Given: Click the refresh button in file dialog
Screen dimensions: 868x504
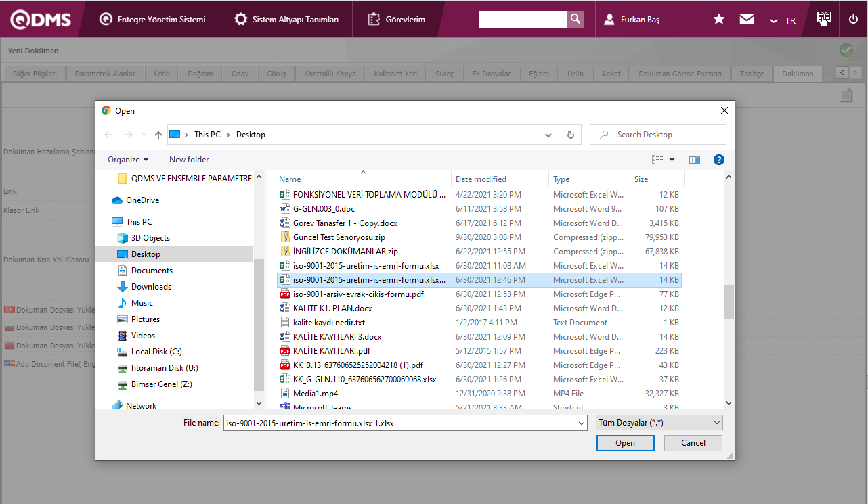Looking at the screenshot, I should 570,135.
